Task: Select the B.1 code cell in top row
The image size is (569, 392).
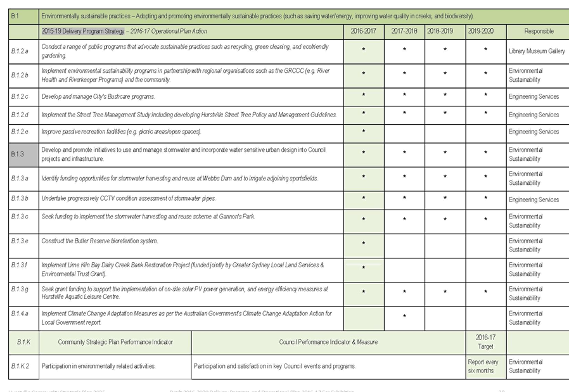Action: coord(23,16)
